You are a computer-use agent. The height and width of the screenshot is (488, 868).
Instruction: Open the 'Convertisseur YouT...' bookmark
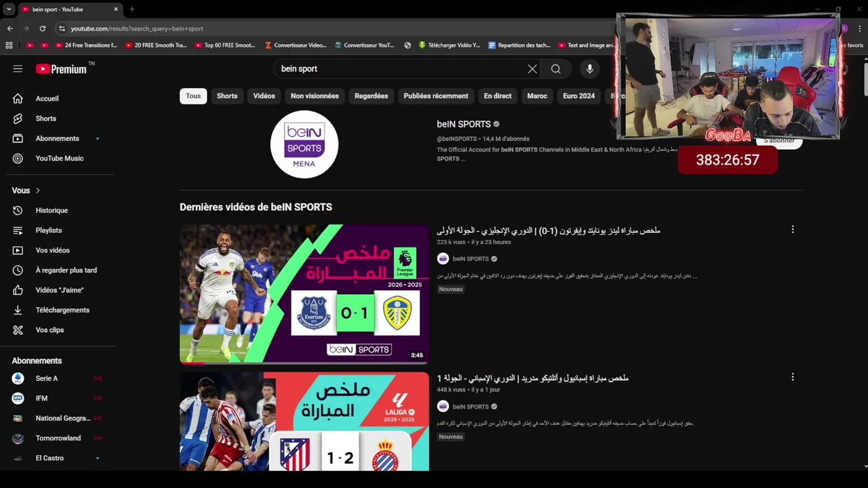(x=365, y=45)
